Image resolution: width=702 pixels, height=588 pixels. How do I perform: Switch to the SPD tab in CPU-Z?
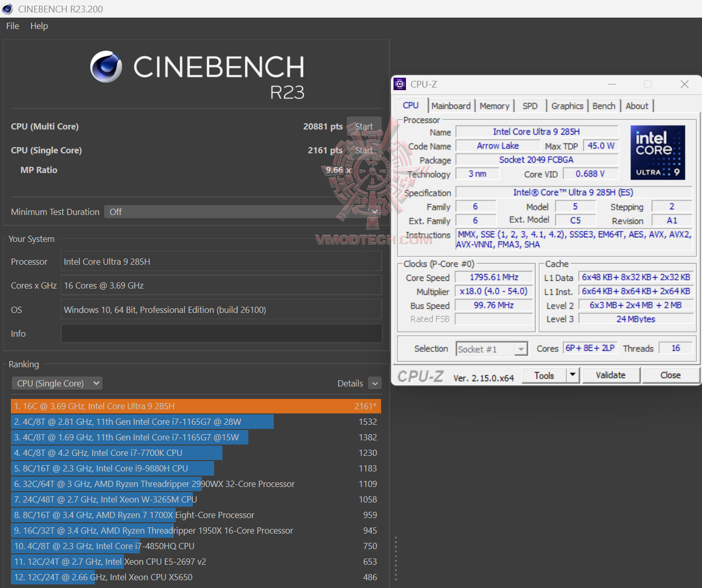[x=530, y=106]
